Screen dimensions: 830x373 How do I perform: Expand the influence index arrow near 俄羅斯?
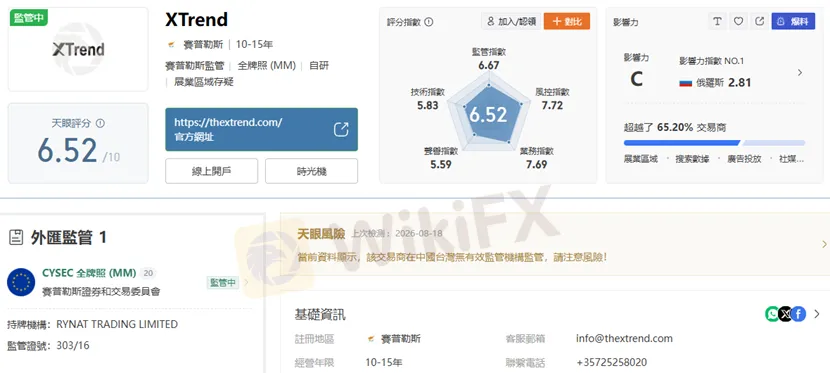tap(800, 72)
